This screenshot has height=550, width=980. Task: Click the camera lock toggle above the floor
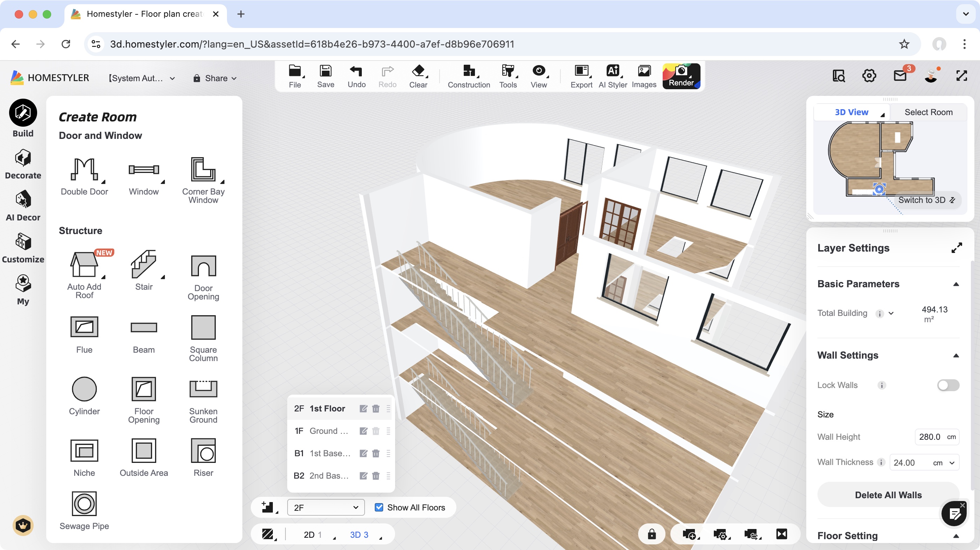(651, 534)
